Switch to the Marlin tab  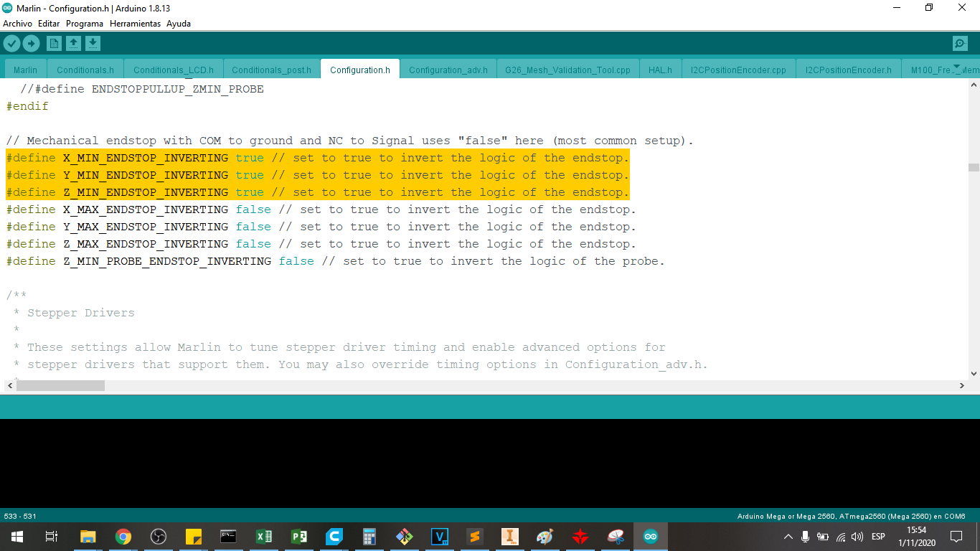(x=25, y=70)
